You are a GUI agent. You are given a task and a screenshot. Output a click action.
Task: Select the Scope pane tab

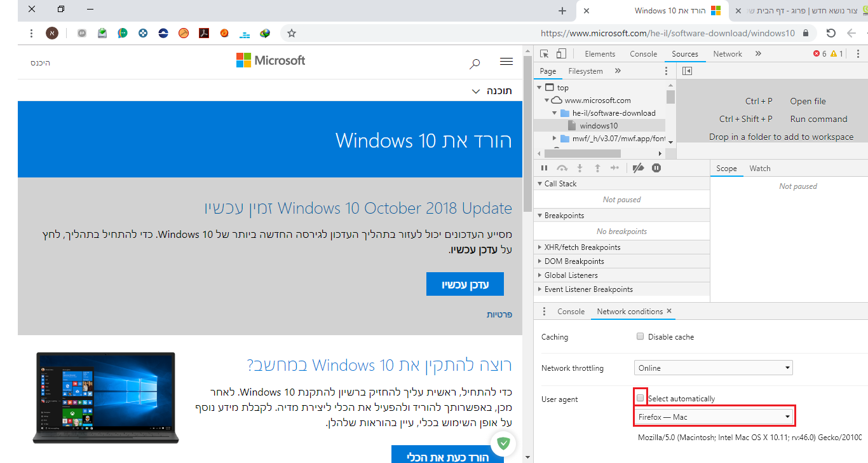pyautogui.click(x=726, y=169)
